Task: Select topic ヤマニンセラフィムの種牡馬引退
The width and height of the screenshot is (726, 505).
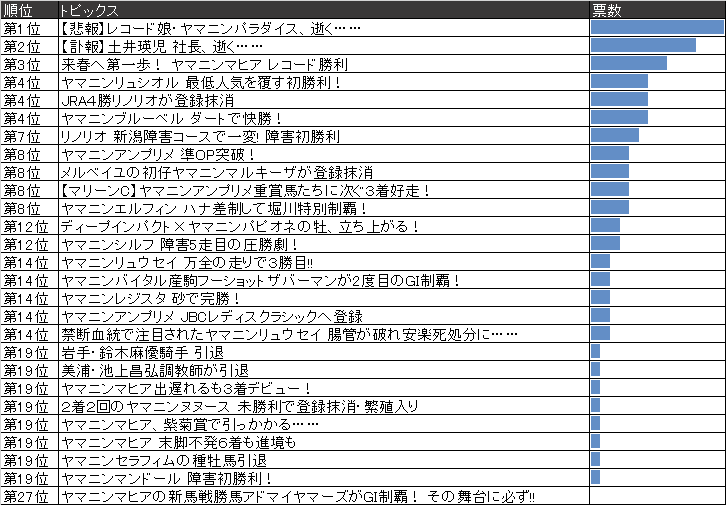Action: [163, 461]
